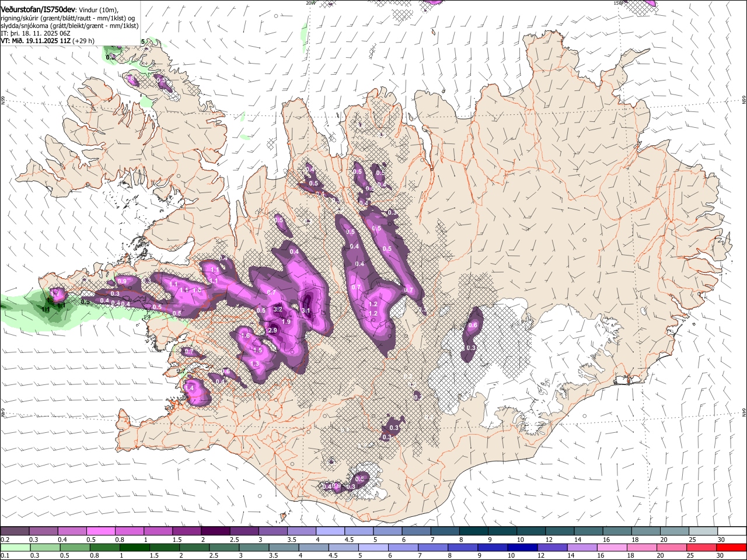This screenshot has width=747, height=560.
Task: Click the '3.1' snowfall value on the map
Action: pyautogui.click(x=306, y=311)
